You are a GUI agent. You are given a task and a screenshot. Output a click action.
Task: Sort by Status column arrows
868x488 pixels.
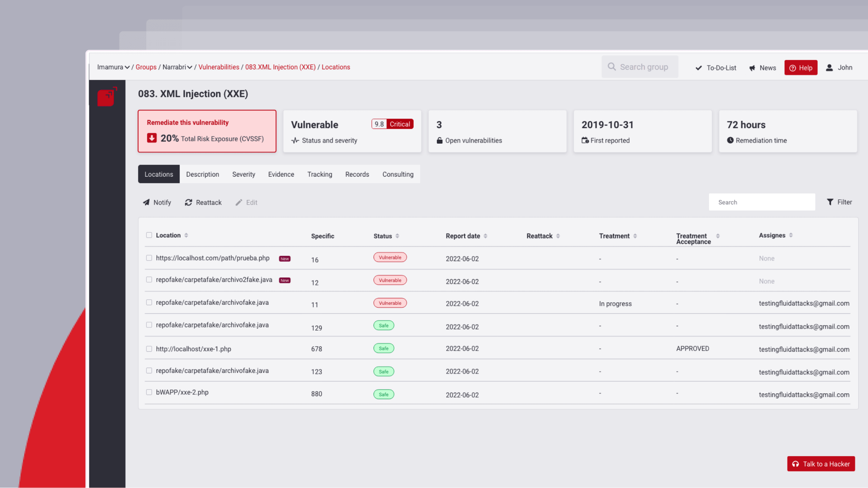[x=397, y=236]
